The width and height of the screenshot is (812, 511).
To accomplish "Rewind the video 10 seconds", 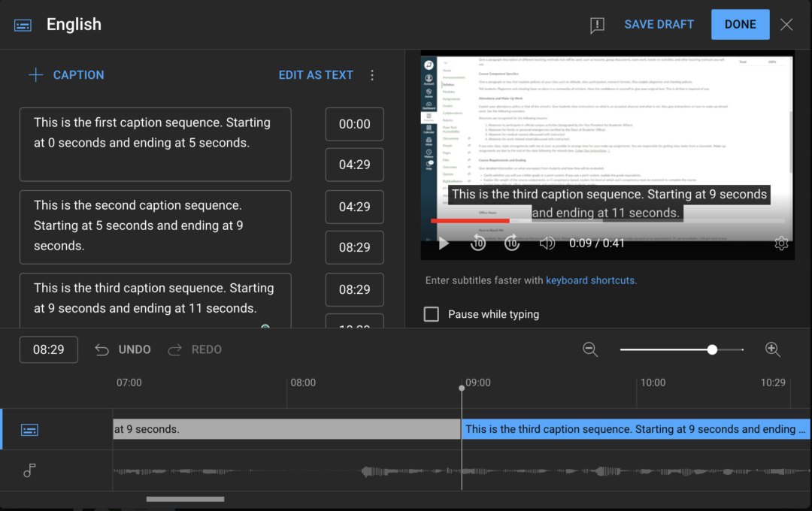I will [478, 243].
